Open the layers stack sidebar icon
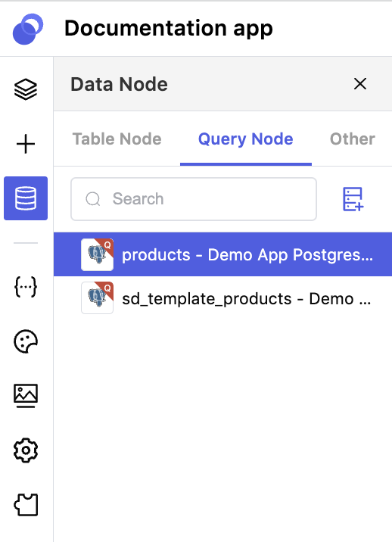The height and width of the screenshot is (542, 392). pos(26,89)
